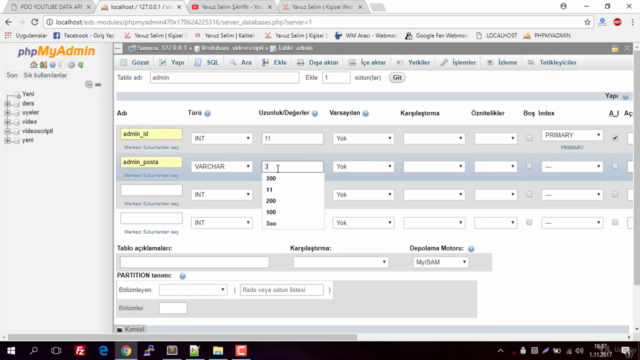Uncheck A_I checkbox for admin_id row
Screen dimensions: 640x360
click(x=615, y=138)
